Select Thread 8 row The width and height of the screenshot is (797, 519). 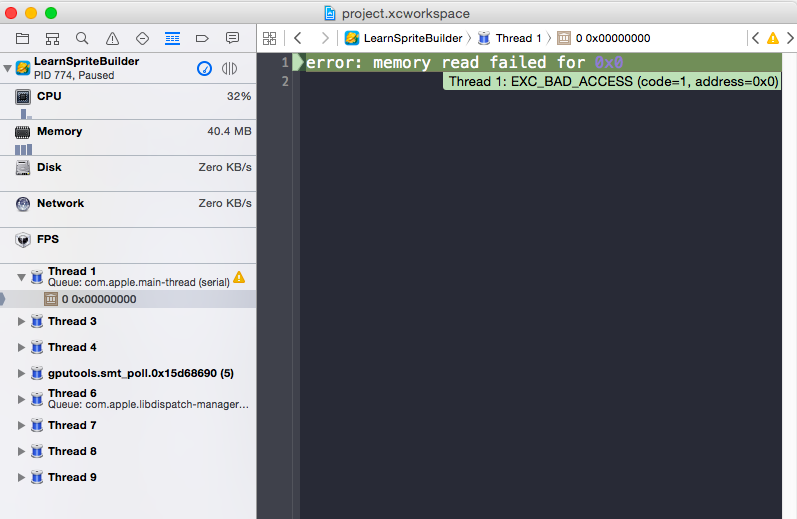click(128, 451)
